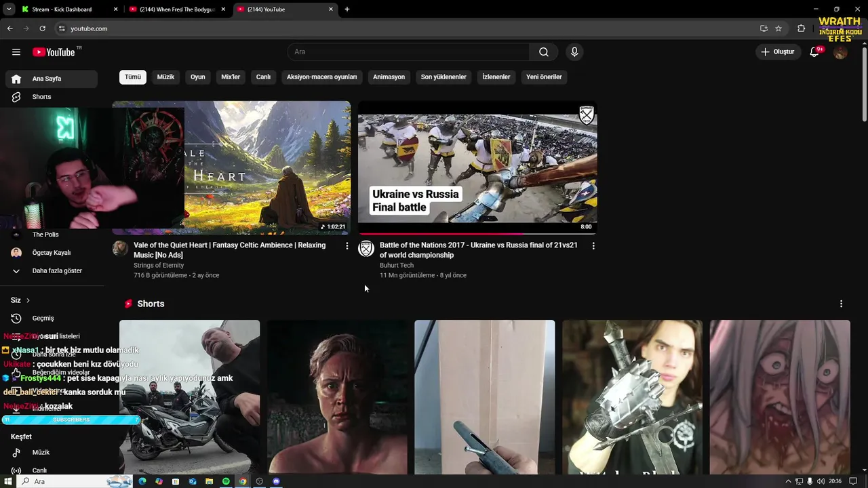Open Canlı under Keşfet
The image size is (868, 488).
pyautogui.click(x=52, y=470)
